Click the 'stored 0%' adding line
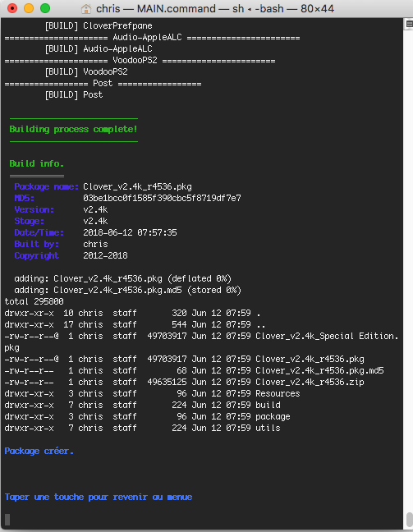Image resolution: width=413 pixels, height=532 pixels. point(127,290)
